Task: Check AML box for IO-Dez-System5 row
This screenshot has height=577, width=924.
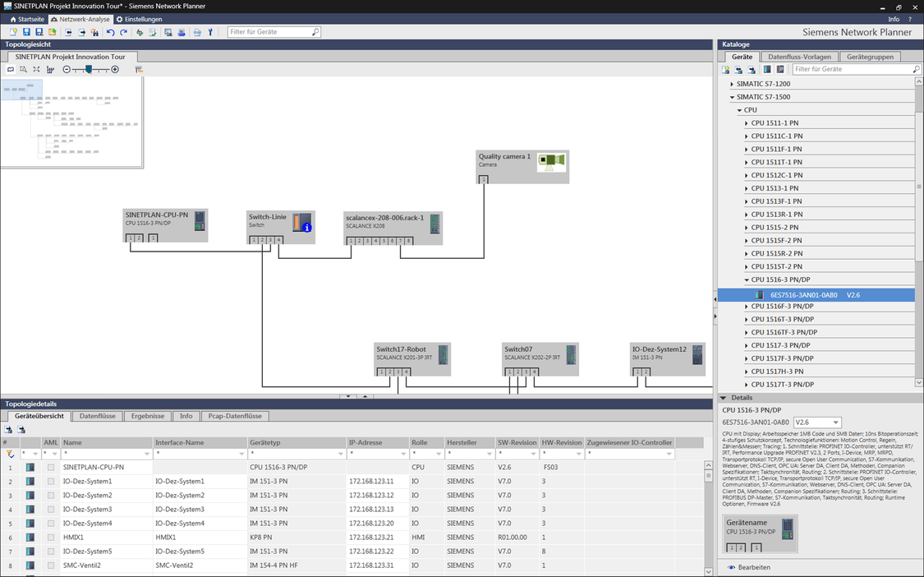Action: tap(51, 552)
